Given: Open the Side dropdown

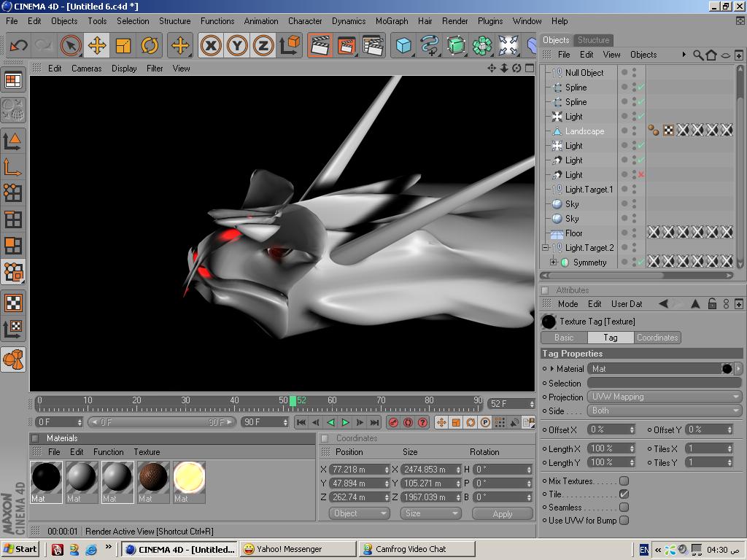Looking at the screenshot, I should 664,411.
